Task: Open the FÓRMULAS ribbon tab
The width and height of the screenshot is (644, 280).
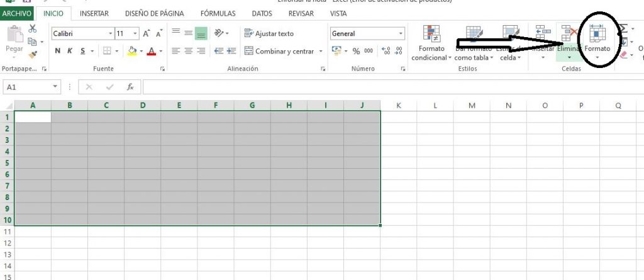Action: 218,13
